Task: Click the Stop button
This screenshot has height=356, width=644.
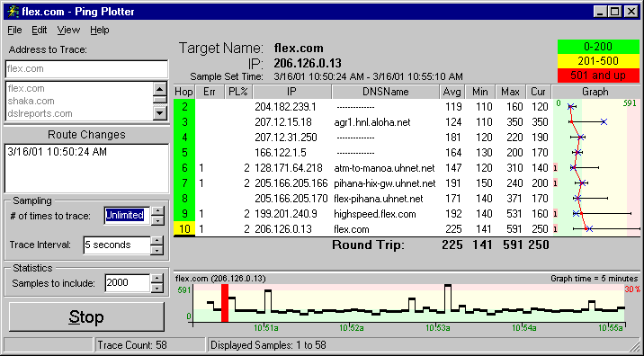Action: click(x=86, y=316)
